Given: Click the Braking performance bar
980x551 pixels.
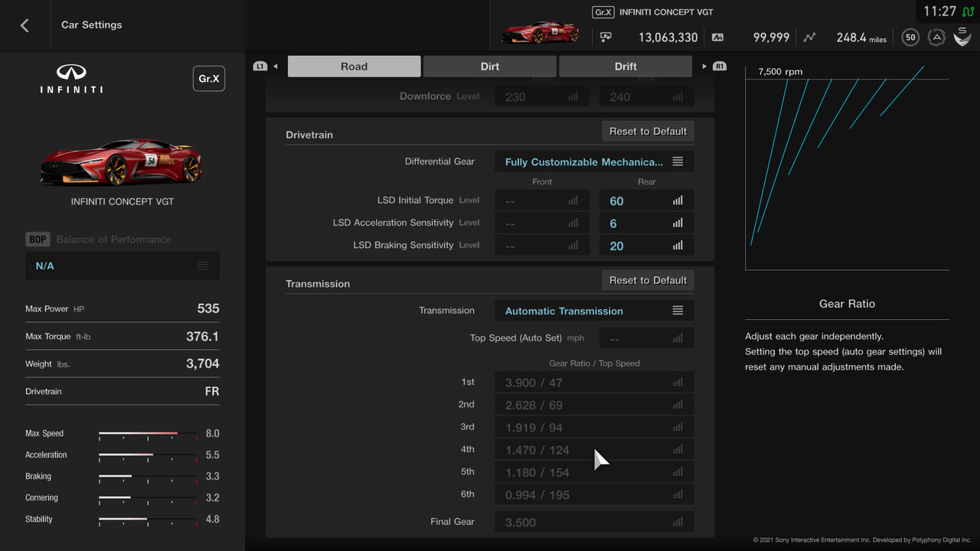Looking at the screenshot, I should [148, 477].
